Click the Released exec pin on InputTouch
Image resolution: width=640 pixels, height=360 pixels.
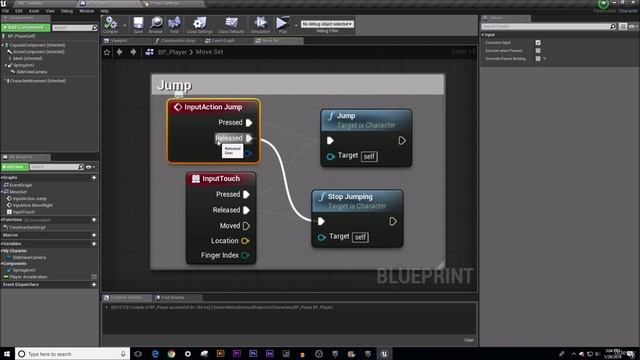(247, 210)
